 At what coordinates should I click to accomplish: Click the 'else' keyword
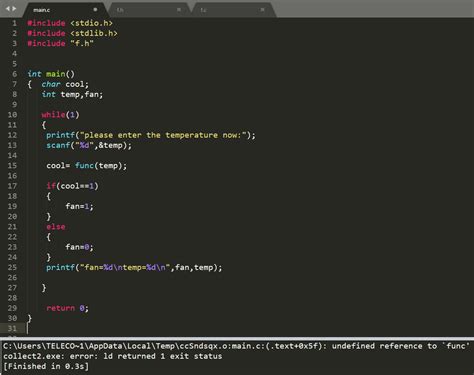[x=56, y=227]
